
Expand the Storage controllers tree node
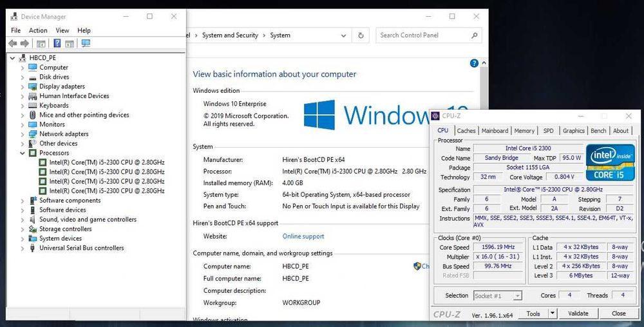(22, 229)
